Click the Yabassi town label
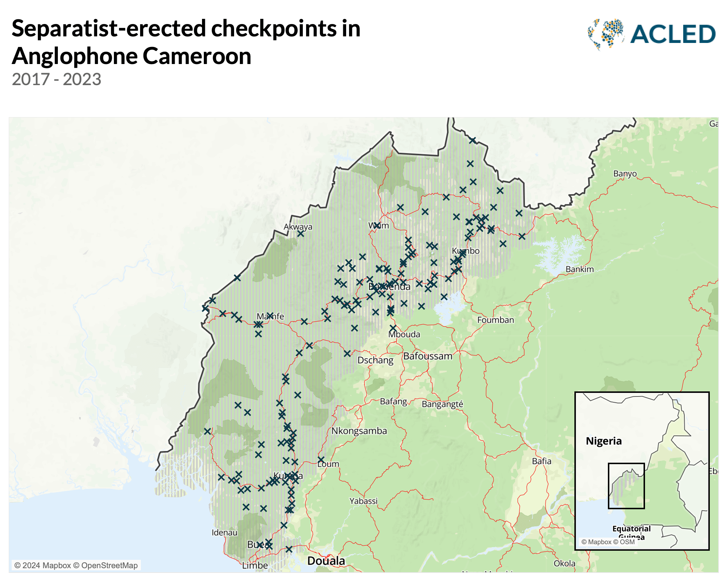The width and height of the screenshot is (728, 582). tap(363, 501)
